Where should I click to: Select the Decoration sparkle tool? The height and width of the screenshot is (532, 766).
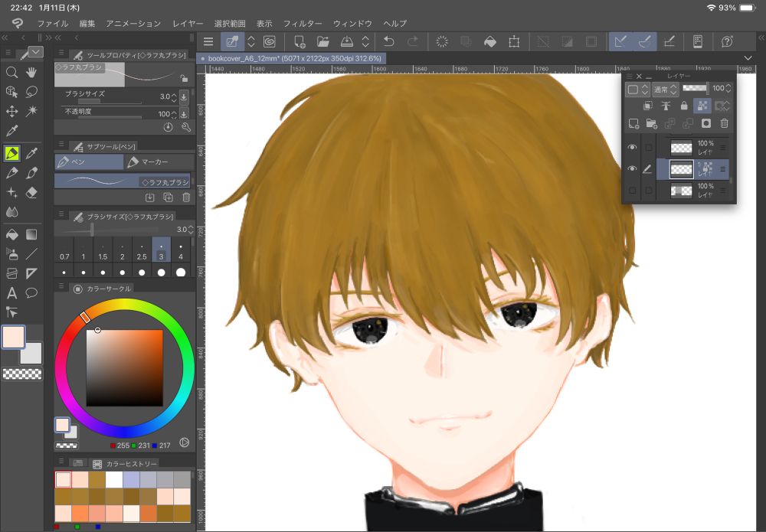pos(11,192)
